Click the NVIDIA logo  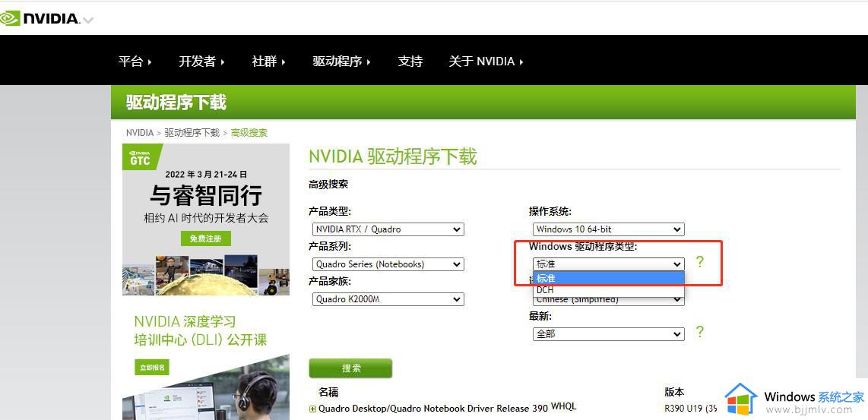[40, 18]
